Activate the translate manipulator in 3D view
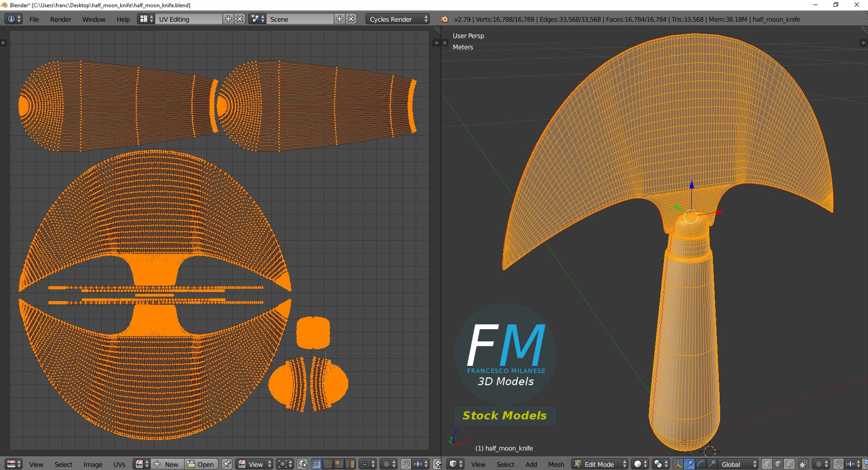868x470 pixels. click(x=689, y=464)
